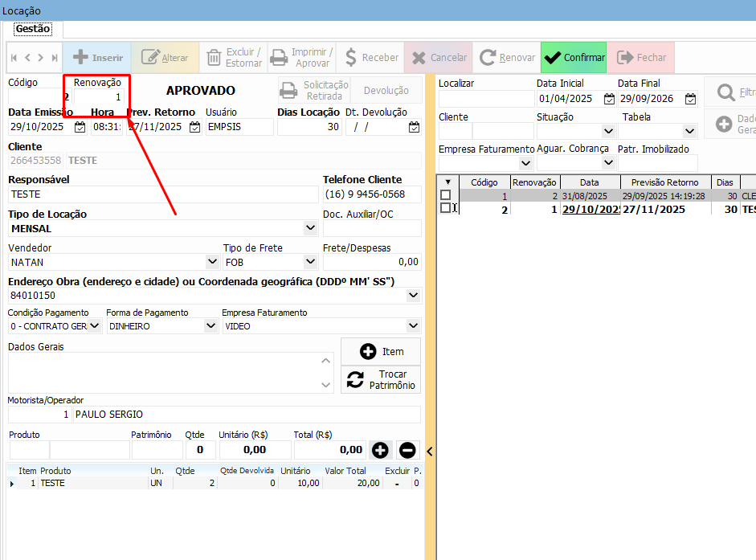The image size is (756, 560).
Task: Click the Confirmar checkmark button
Action: 574,58
